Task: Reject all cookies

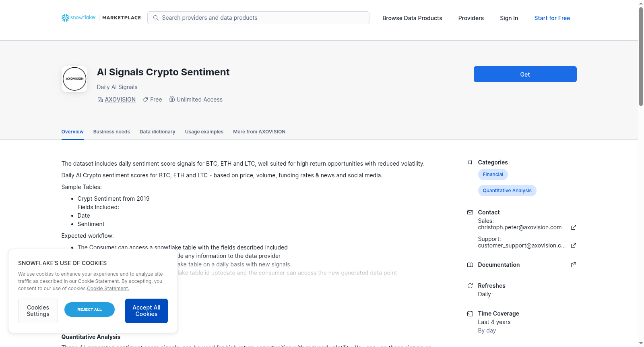Action: point(89,310)
